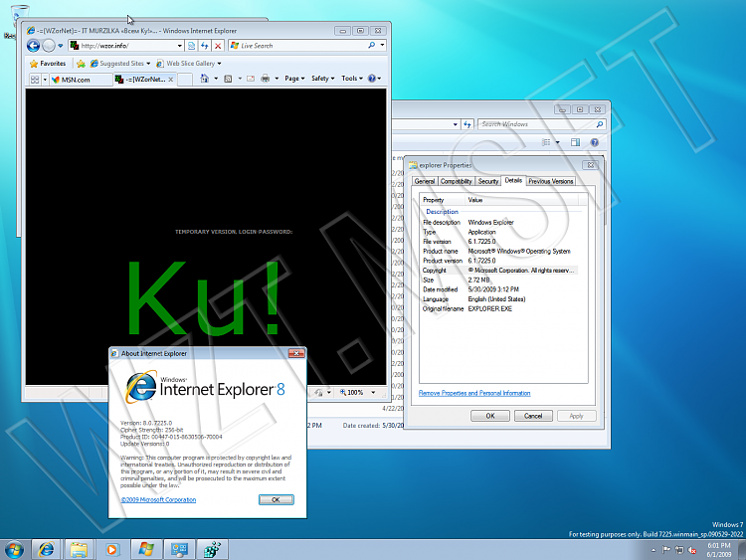Image resolution: width=746 pixels, height=560 pixels.
Task: Open the Favorites center button
Action: [48, 64]
